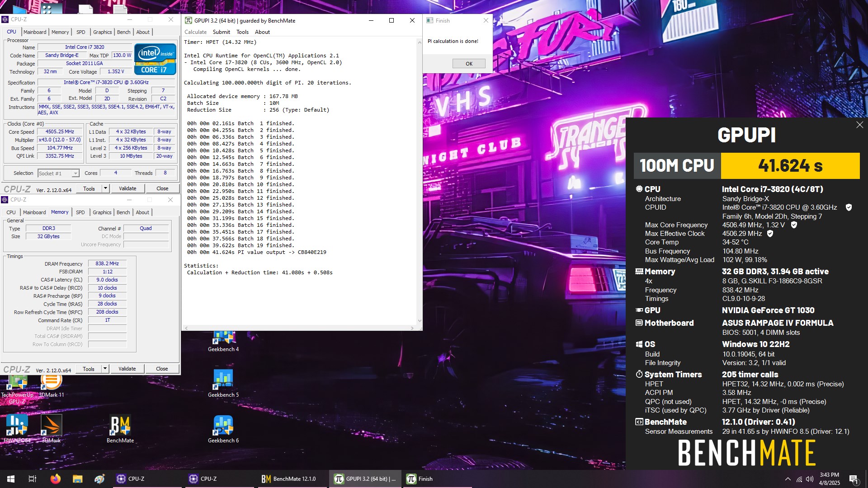Switch to Bench tab in upper CPU-Z
This screenshot has height=488, width=868.
pyautogui.click(x=124, y=32)
